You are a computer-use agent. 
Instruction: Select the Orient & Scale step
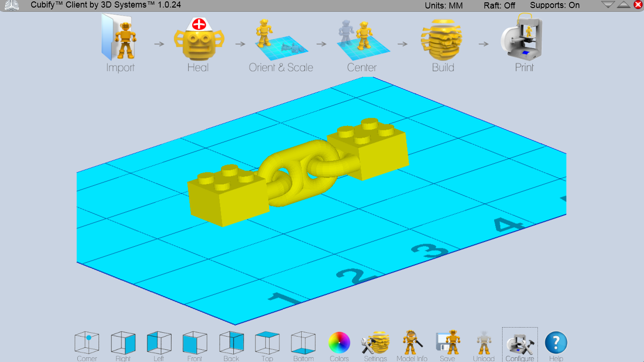281,38
